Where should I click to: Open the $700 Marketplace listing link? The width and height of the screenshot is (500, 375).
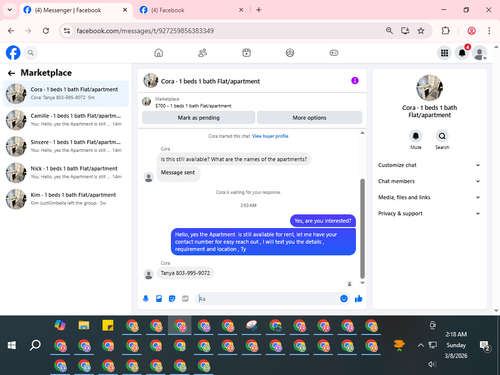[193, 106]
